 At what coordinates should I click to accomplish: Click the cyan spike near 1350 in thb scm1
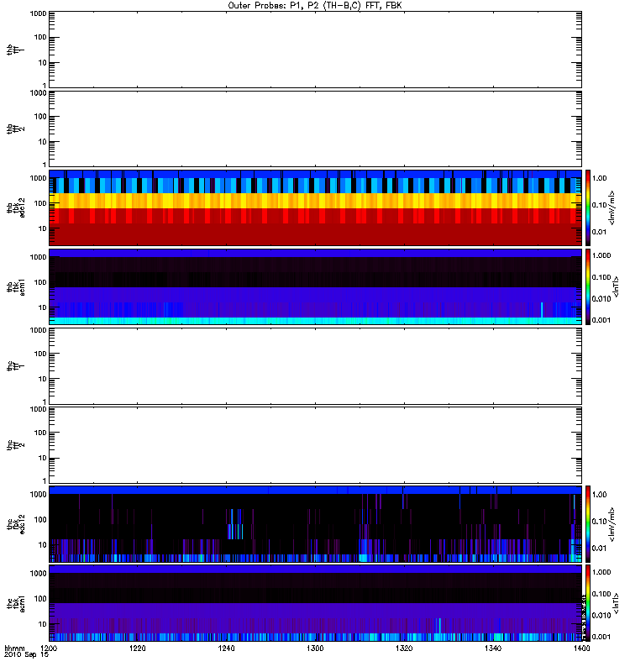[x=542, y=310]
